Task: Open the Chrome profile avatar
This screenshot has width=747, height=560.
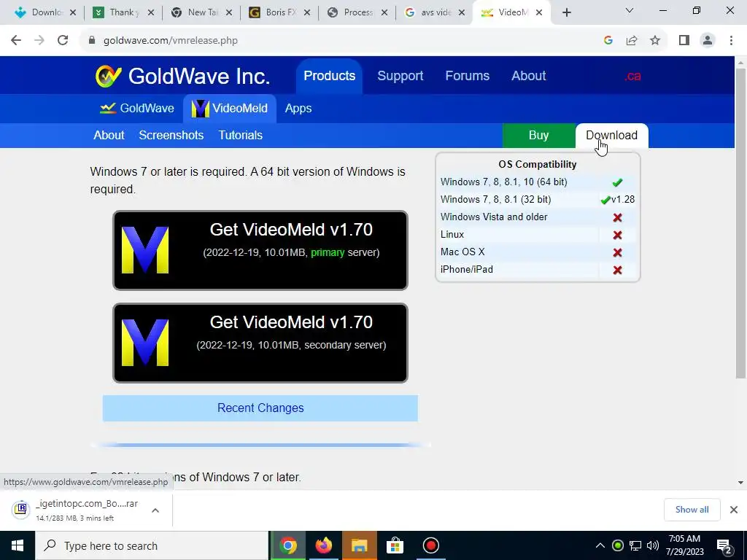Action: [708, 41]
